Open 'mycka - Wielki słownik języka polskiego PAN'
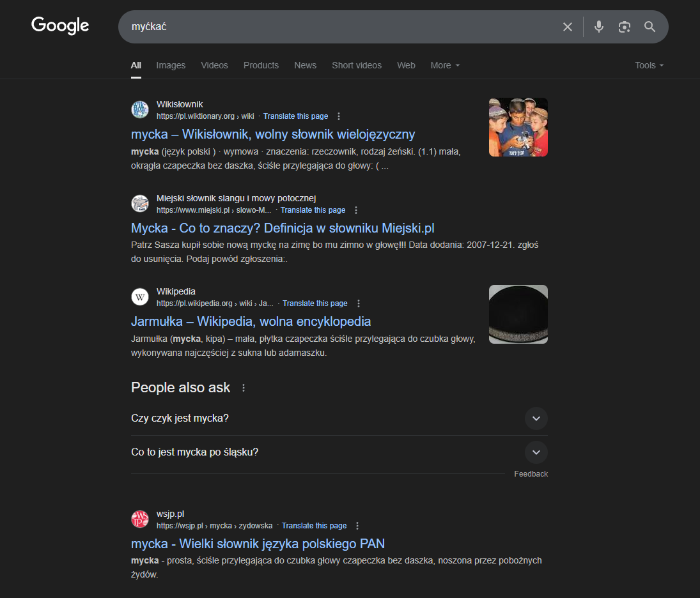The width and height of the screenshot is (700, 598). click(x=258, y=544)
